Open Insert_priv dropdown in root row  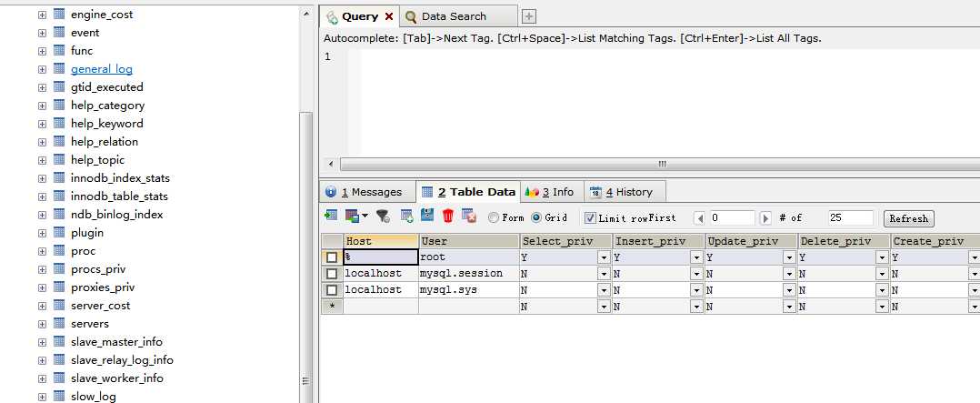[x=696, y=257]
